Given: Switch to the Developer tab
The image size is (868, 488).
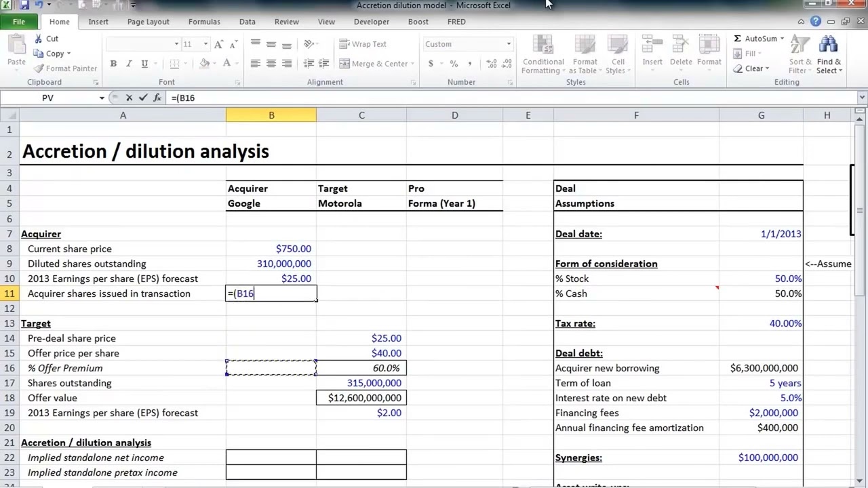Looking at the screenshot, I should coord(372,22).
